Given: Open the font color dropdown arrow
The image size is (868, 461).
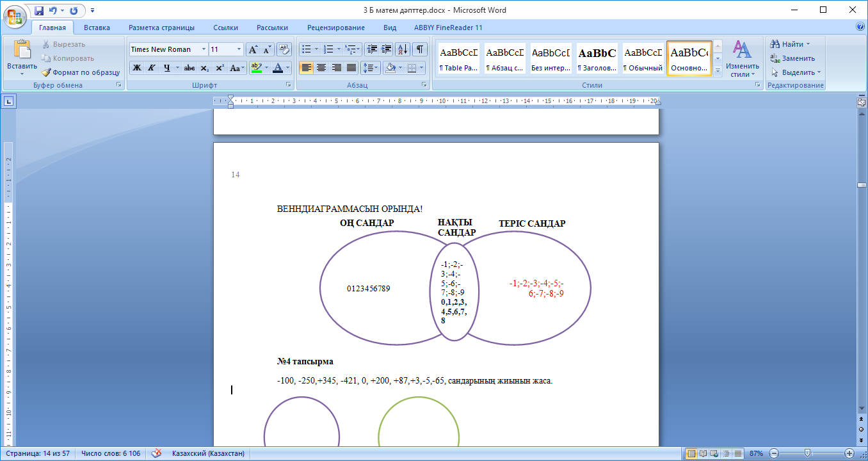Looking at the screenshot, I should coord(288,68).
